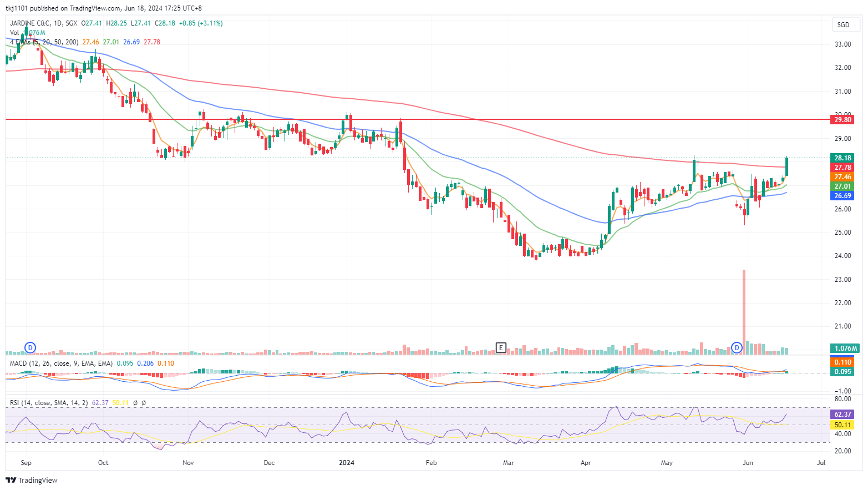Click the Feb label on time axis
The height and width of the screenshot is (490, 868).
[x=432, y=463]
